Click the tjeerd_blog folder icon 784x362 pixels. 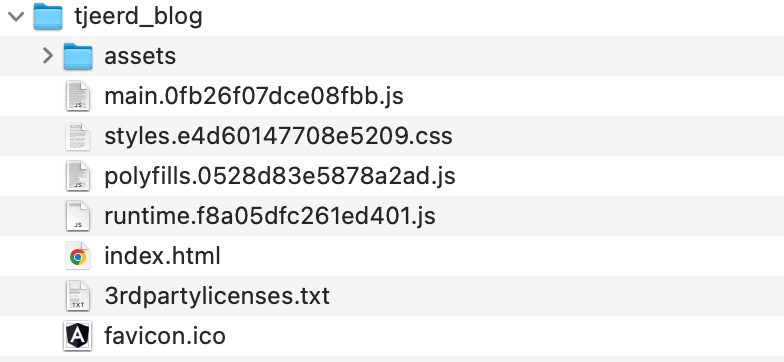[48, 16]
